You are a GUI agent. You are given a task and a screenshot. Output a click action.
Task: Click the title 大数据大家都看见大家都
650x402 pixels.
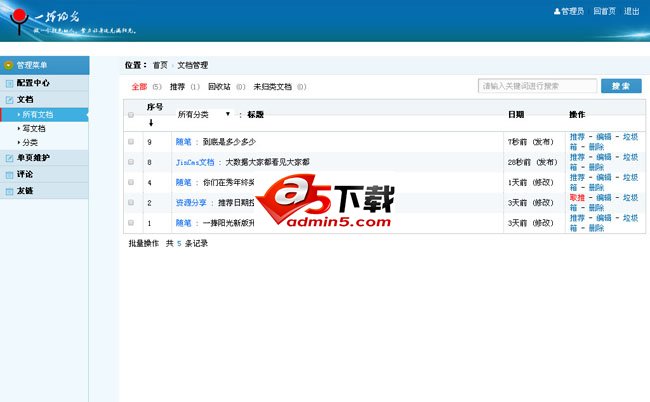[x=267, y=162]
